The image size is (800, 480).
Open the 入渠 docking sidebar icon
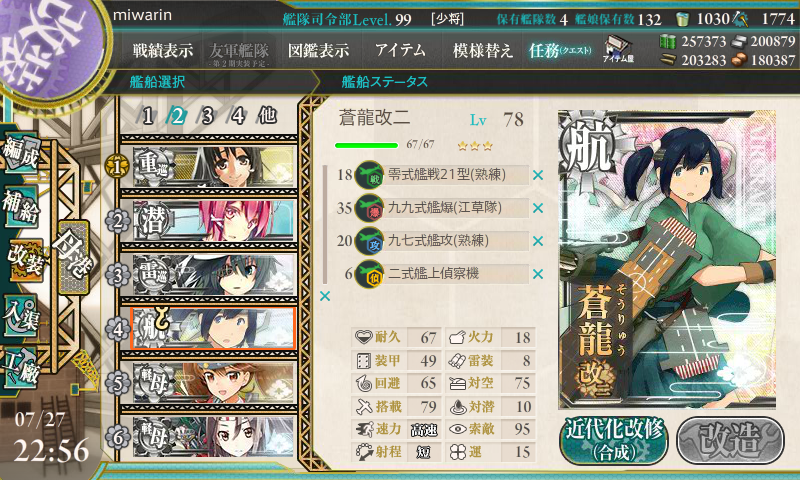point(20,316)
